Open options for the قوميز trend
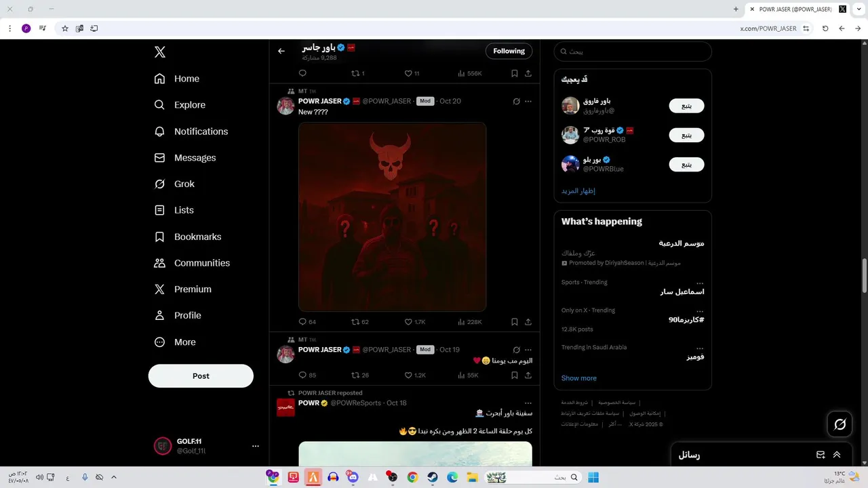 700,348
